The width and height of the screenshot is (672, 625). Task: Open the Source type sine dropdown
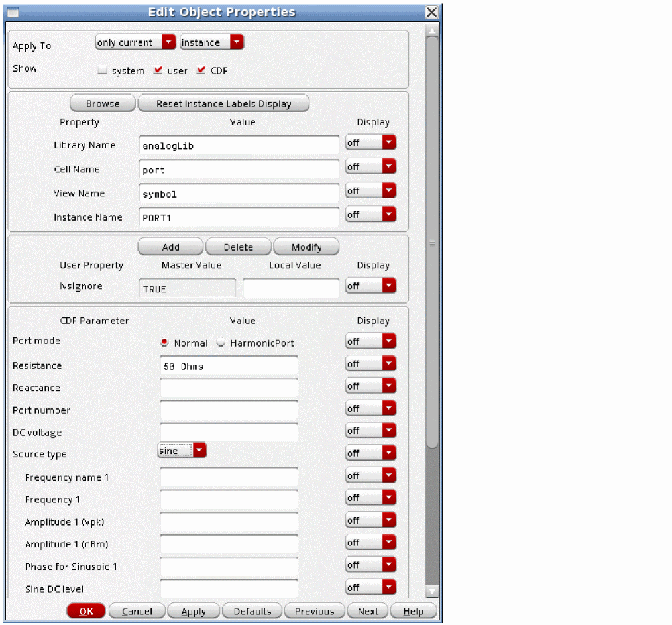click(182, 451)
